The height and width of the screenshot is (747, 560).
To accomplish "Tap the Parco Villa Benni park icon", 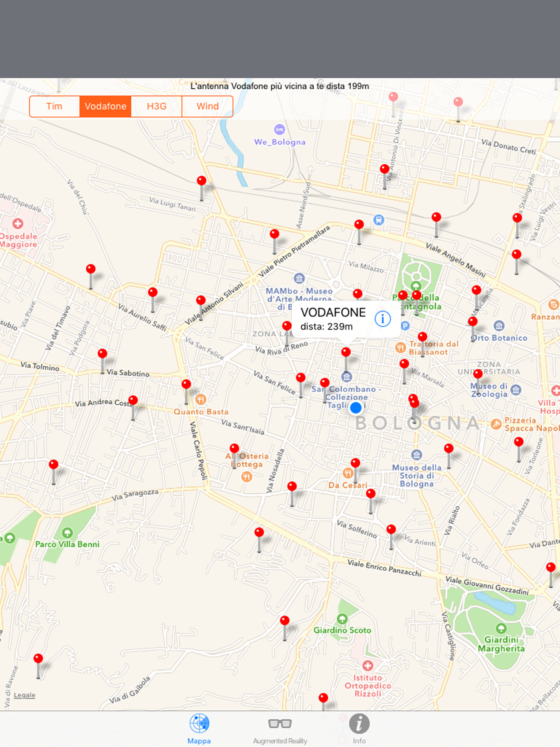I will coord(67,533).
